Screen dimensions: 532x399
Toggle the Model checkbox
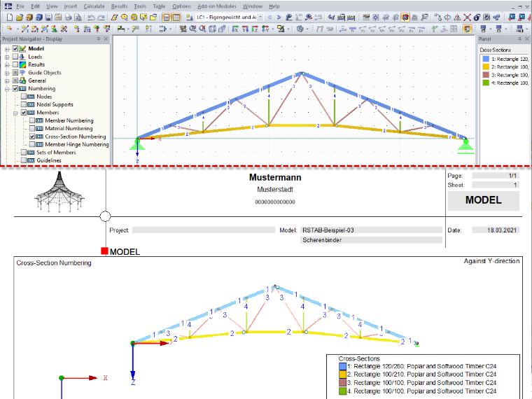[x=15, y=48]
